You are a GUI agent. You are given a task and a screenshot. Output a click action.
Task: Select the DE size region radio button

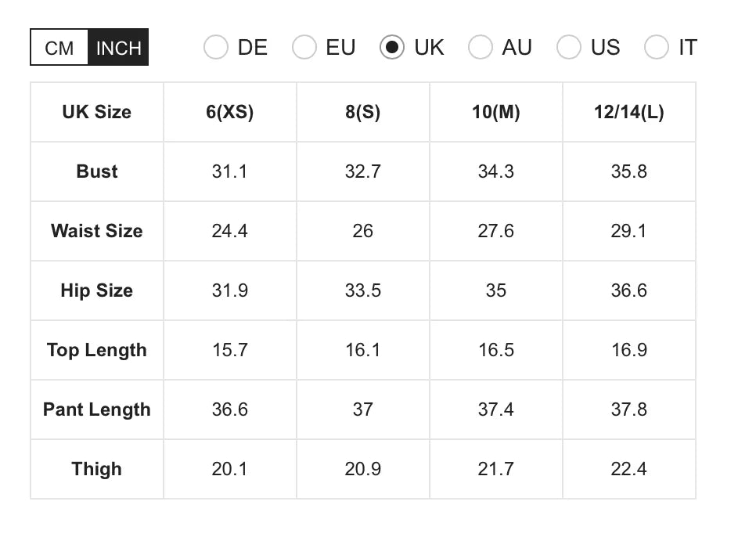pos(216,48)
